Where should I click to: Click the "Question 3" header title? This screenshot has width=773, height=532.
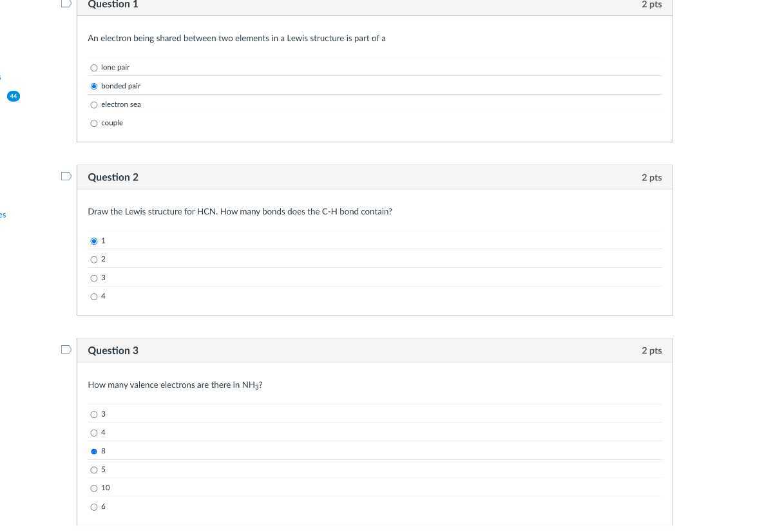tap(113, 350)
